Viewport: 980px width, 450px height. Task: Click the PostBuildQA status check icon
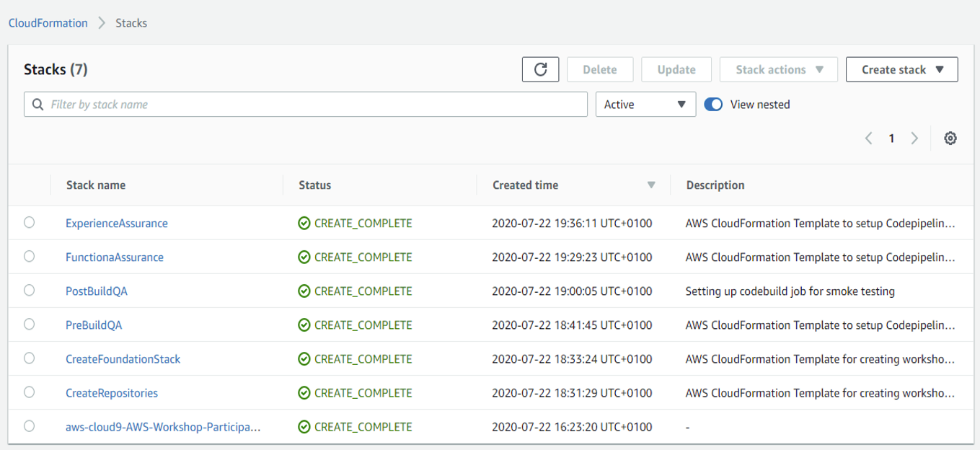click(304, 291)
